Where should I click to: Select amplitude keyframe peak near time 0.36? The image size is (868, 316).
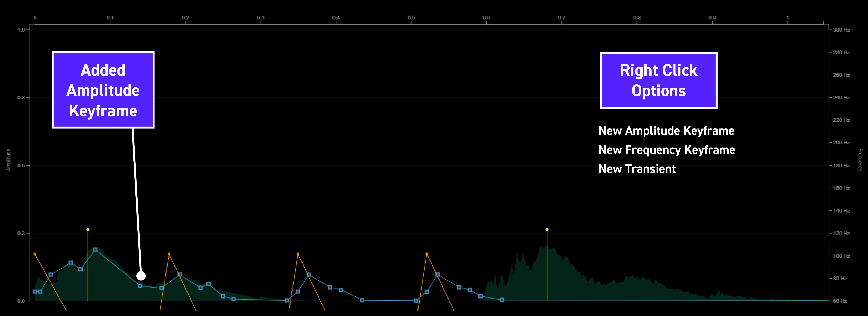pyautogui.click(x=309, y=275)
